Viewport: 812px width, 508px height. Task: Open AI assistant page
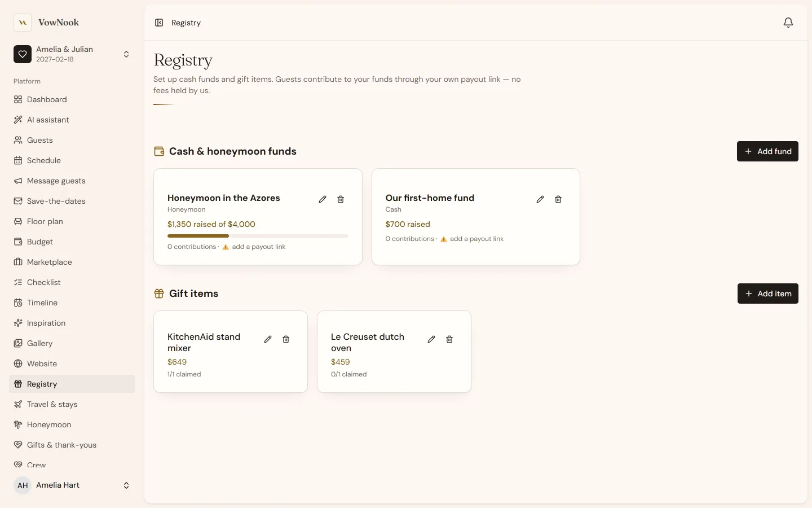click(72, 120)
